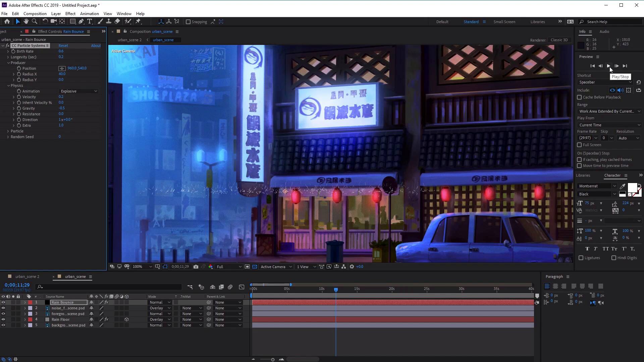Image resolution: width=644 pixels, height=362 pixels.
Task: Open the Animation type dropdown (Explosive)
Action: click(79, 91)
